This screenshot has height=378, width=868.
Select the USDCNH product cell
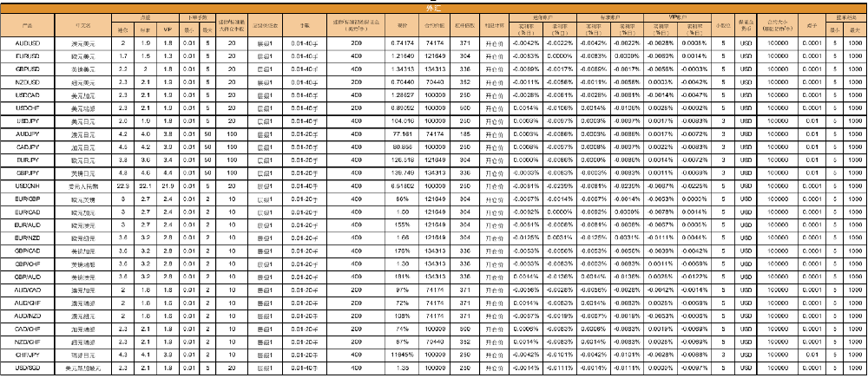point(27,186)
